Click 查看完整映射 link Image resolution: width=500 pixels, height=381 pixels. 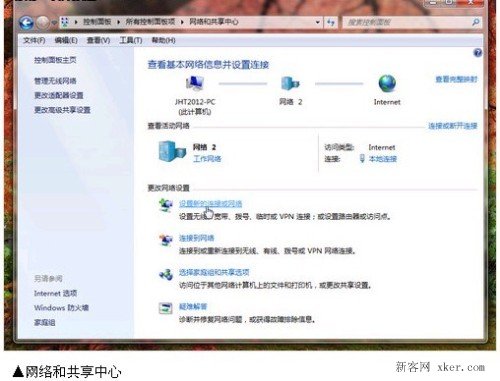pyautogui.click(x=456, y=79)
